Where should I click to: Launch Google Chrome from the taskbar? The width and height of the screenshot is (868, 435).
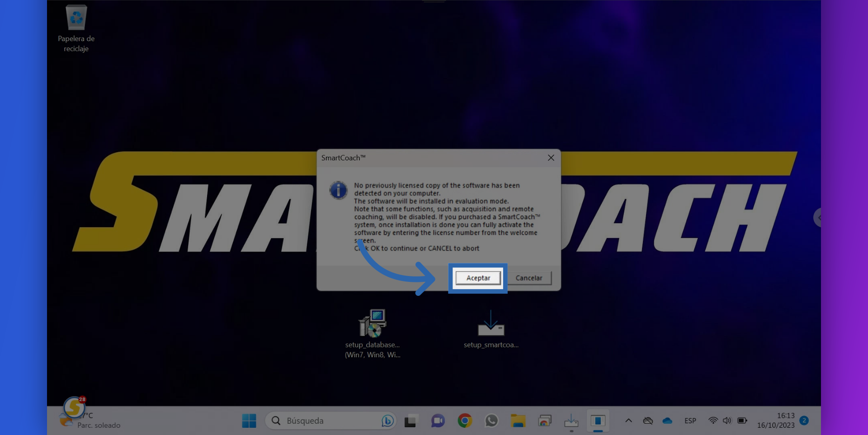[464, 421]
